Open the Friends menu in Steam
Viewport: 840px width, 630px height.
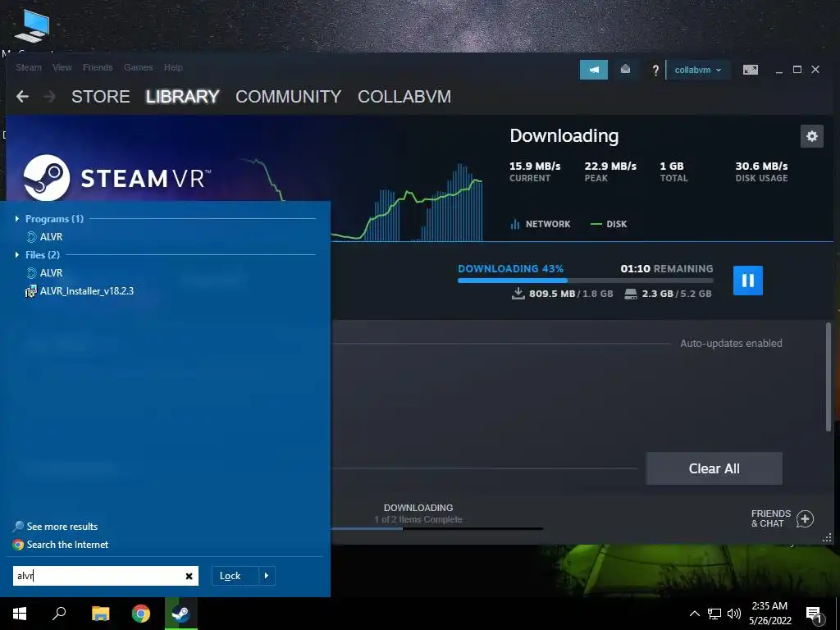(98, 67)
